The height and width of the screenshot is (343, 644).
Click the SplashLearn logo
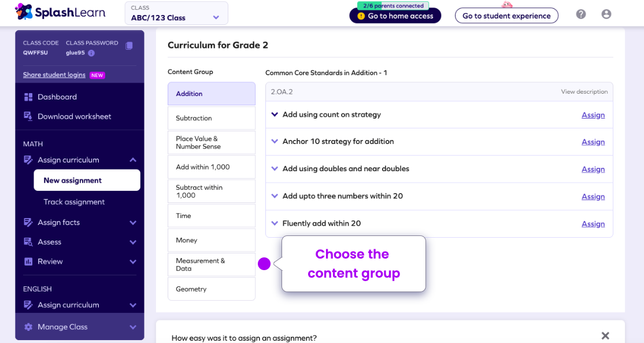[x=60, y=12]
